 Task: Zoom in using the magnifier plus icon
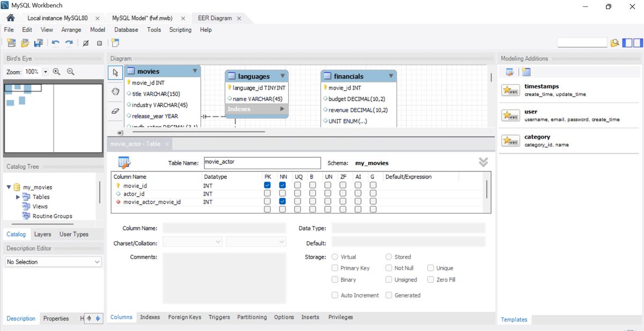point(56,71)
